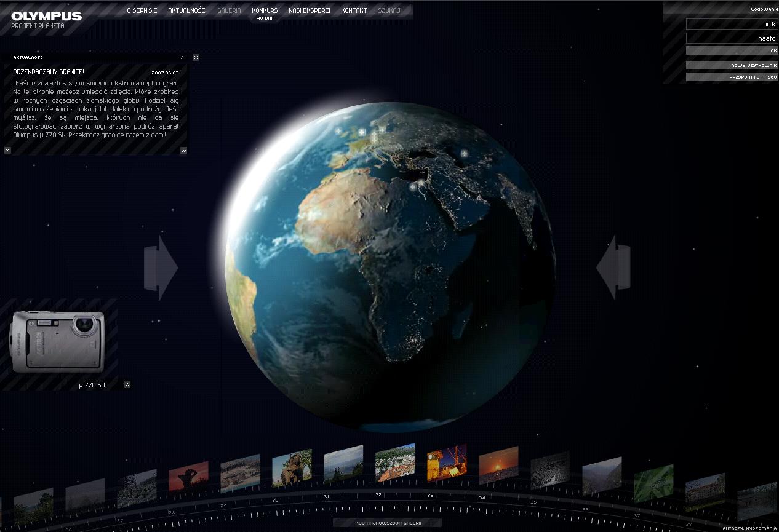Click Nowy Użytkownik to register
This screenshot has height=532, width=779.
(732, 65)
